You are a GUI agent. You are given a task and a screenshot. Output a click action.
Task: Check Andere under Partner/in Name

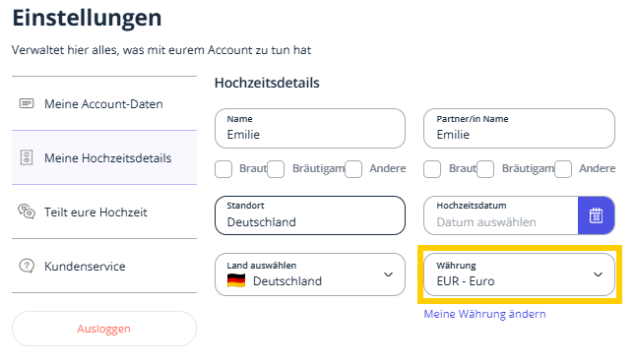coord(563,169)
